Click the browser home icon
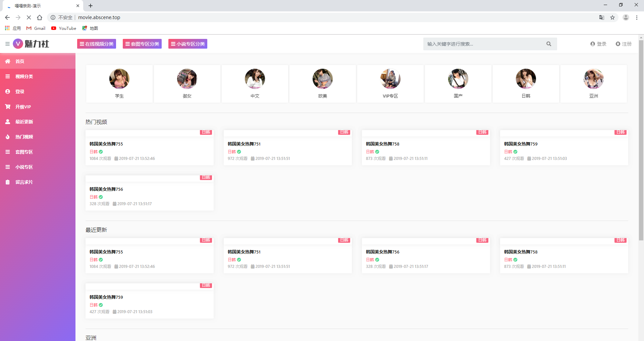644x341 pixels. click(x=40, y=17)
